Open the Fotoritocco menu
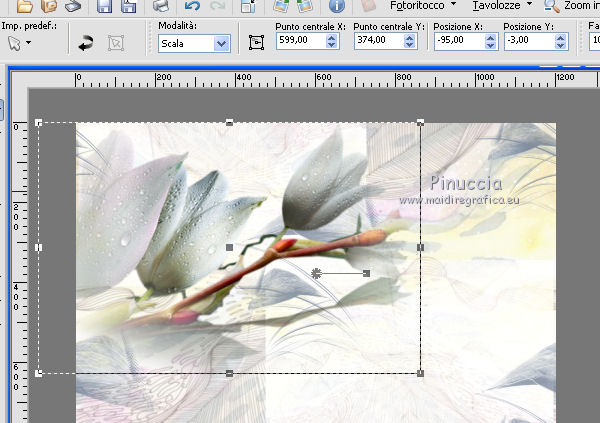Screen dimensions: 600x423 tap(423, 5)
